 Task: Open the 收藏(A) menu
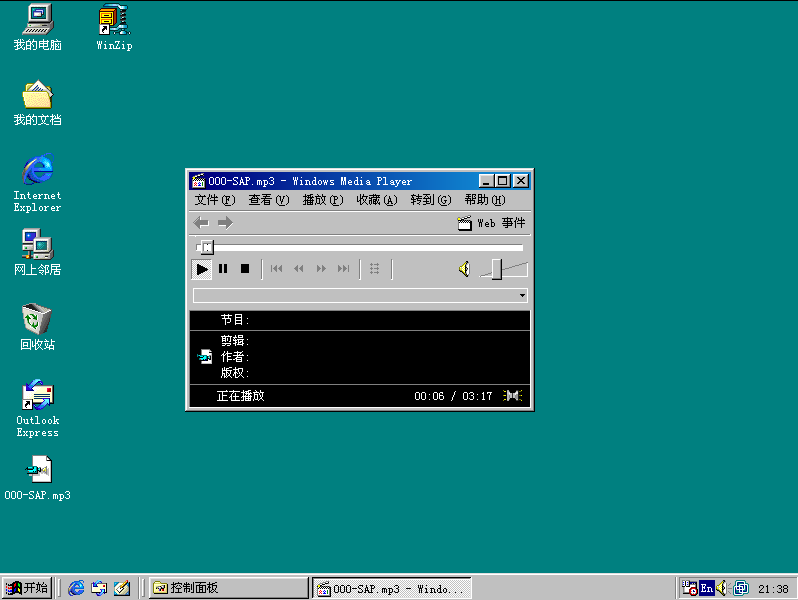click(377, 200)
